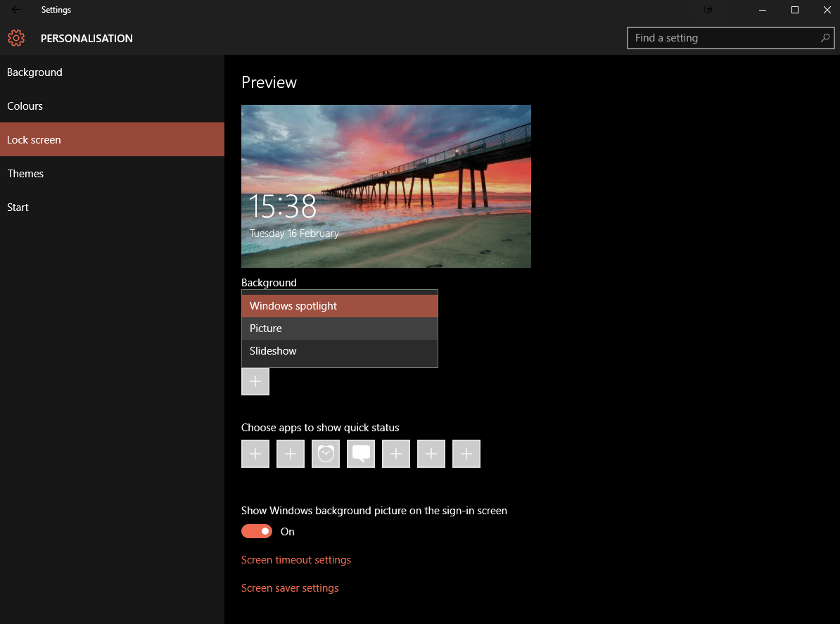Open the Alarms clock quick status app
This screenshot has width=840, height=624.
point(326,454)
